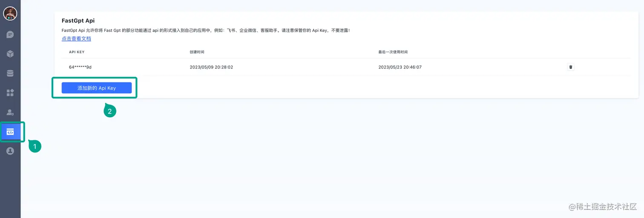Open the 点击查看文档 documentation link
This screenshot has height=218, width=644.
click(x=76, y=39)
